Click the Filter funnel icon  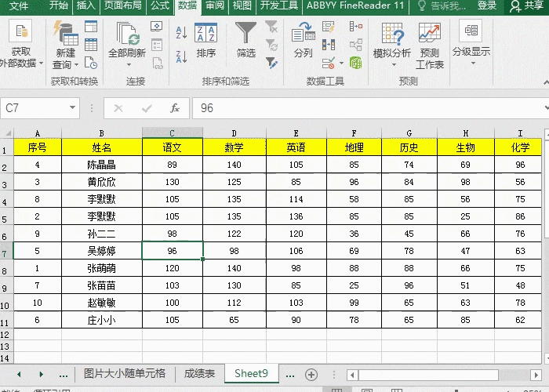pos(245,33)
